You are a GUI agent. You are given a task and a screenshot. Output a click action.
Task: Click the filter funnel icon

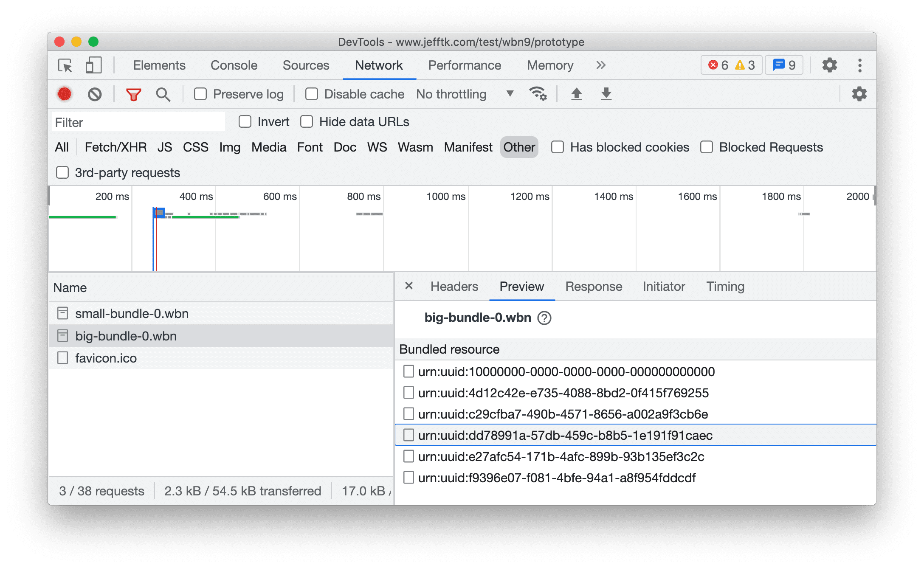pyautogui.click(x=132, y=94)
